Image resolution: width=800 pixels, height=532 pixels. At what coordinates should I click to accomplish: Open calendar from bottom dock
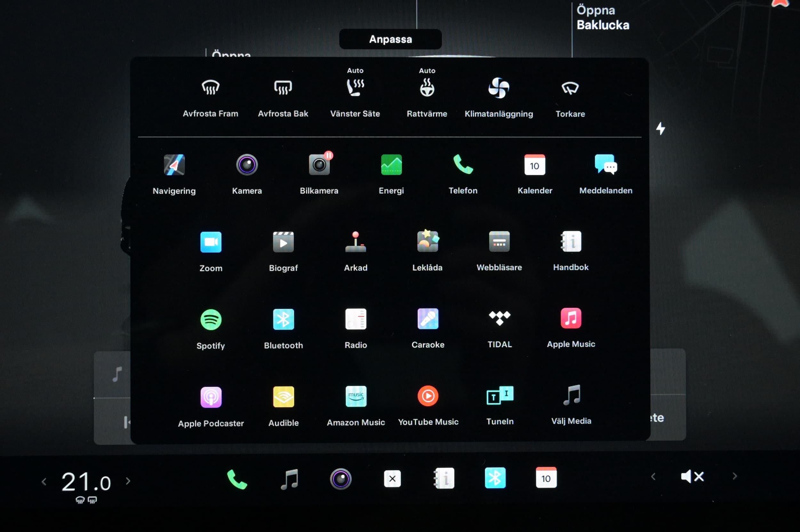[x=546, y=478]
